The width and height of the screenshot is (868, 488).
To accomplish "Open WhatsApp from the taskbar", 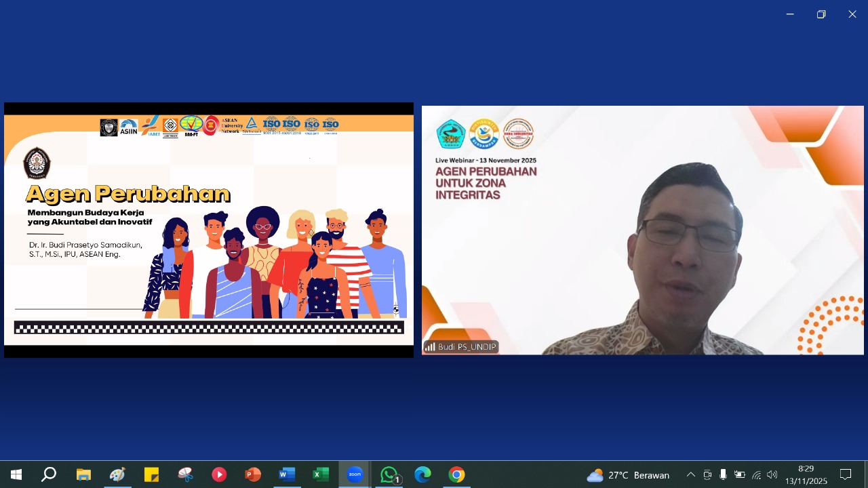I will (389, 474).
